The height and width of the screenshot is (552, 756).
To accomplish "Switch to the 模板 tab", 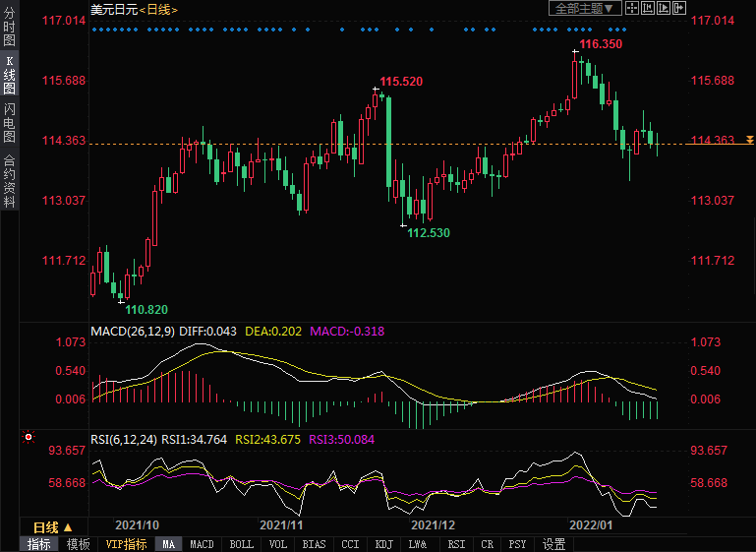I will tap(78, 544).
